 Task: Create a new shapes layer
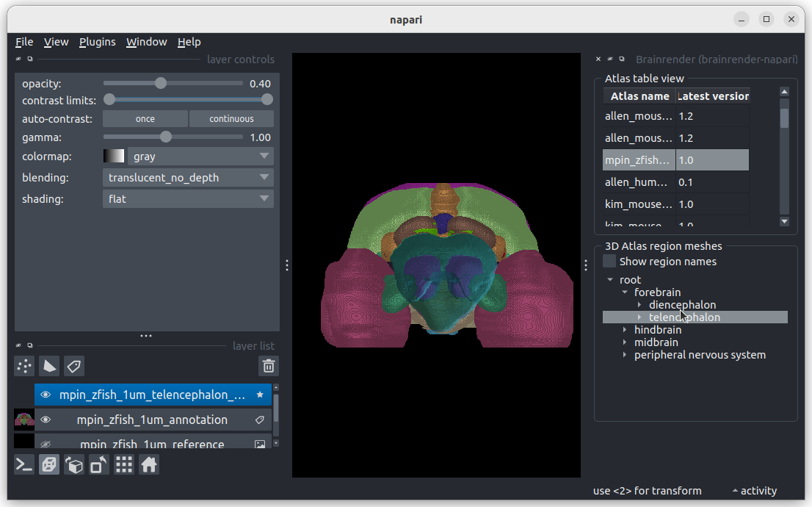48,365
